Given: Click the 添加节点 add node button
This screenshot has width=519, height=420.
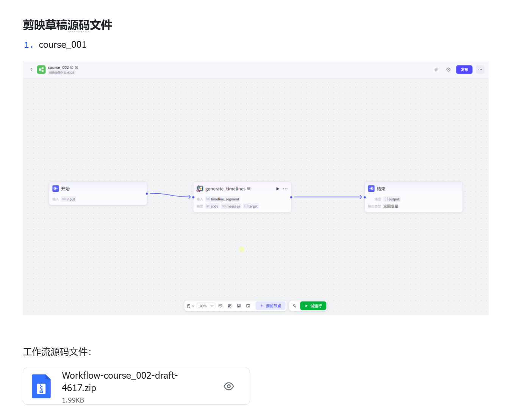Looking at the screenshot, I should tap(270, 306).
